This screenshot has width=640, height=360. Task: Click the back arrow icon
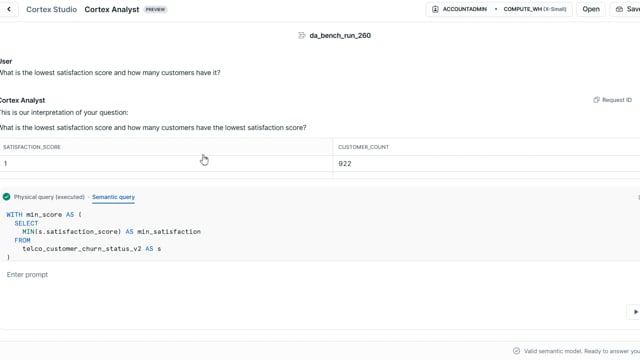click(9, 9)
